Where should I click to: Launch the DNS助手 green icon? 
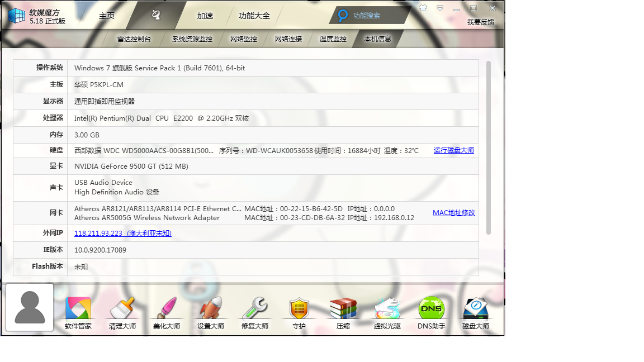coord(431,313)
